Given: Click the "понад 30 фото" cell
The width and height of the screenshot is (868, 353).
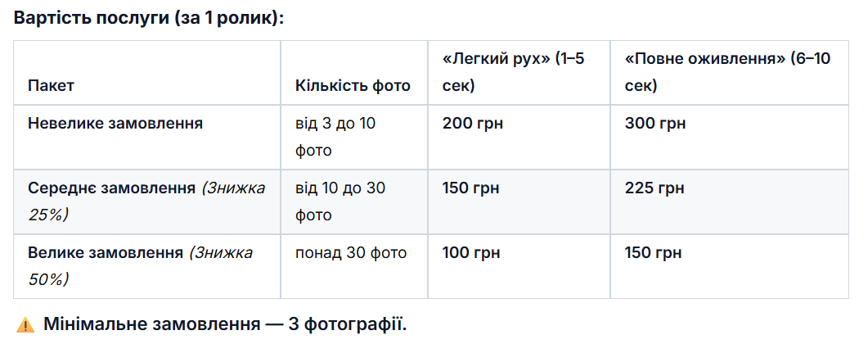Looking at the screenshot, I should pos(351,253).
